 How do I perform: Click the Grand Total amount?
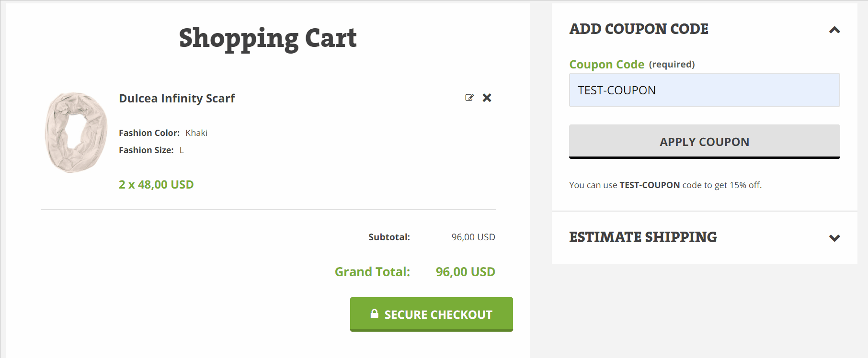[465, 272]
